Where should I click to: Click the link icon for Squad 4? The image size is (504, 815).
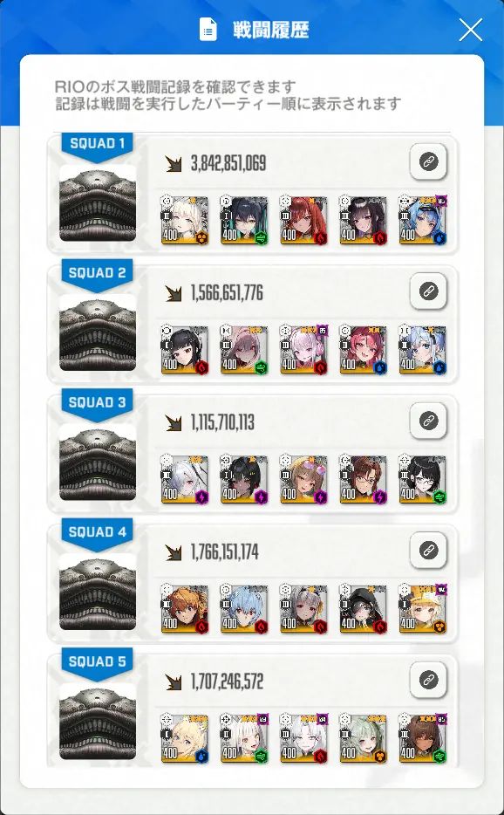[x=428, y=550]
